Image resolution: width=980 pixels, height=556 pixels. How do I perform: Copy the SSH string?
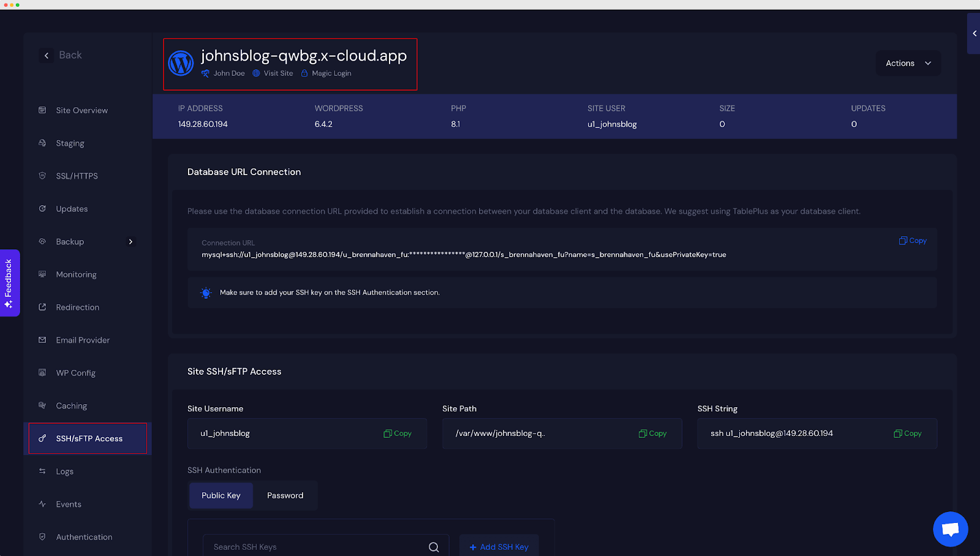point(907,434)
